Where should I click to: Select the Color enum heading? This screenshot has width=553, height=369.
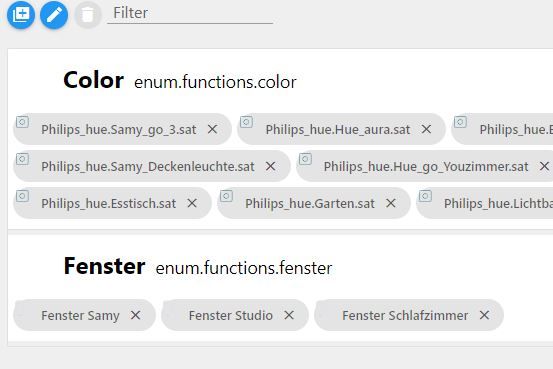pyautogui.click(x=93, y=80)
